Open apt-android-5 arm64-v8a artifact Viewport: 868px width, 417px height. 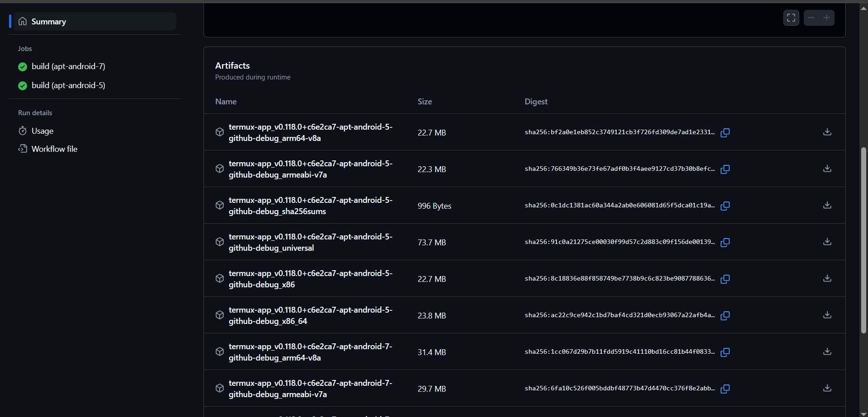pyautogui.click(x=310, y=132)
